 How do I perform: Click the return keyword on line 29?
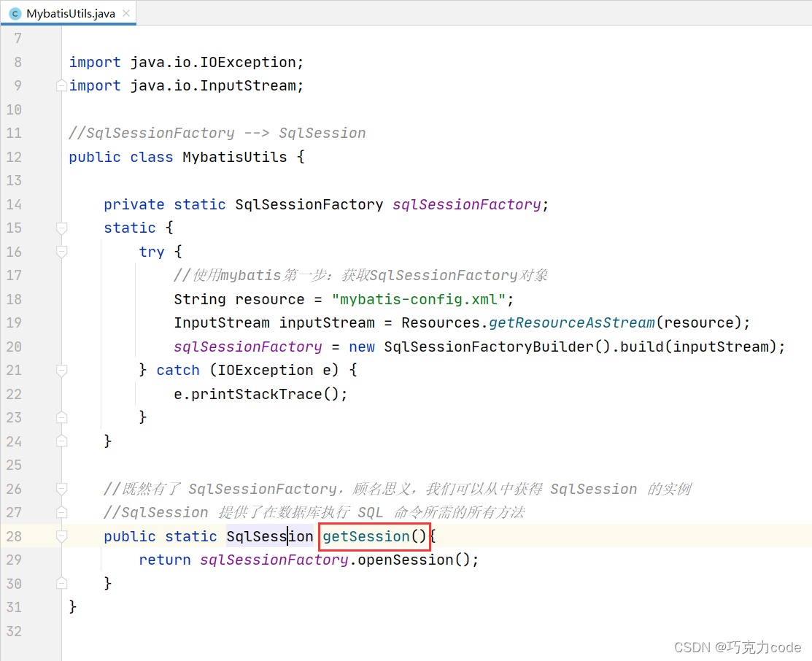[x=165, y=560]
